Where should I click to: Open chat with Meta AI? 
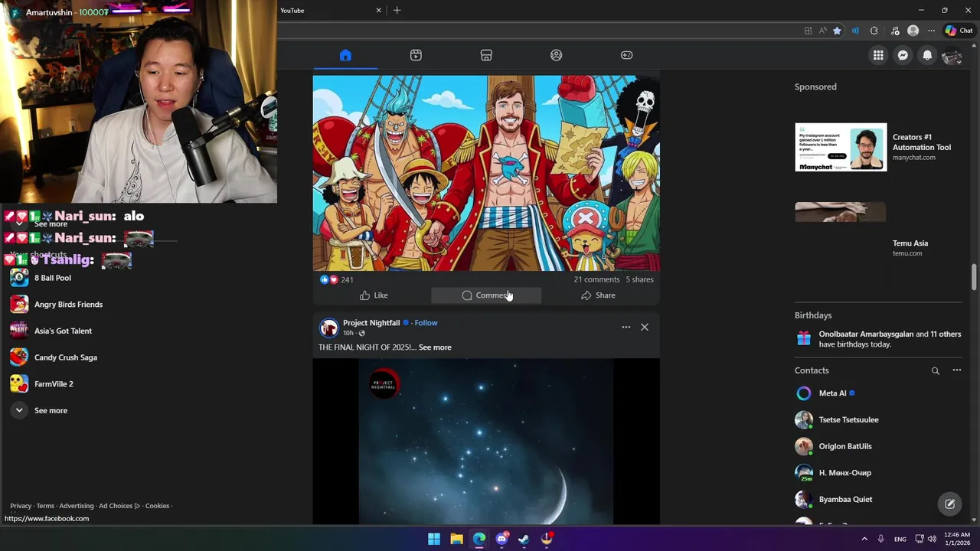pyautogui.click(x=878, y=393)
